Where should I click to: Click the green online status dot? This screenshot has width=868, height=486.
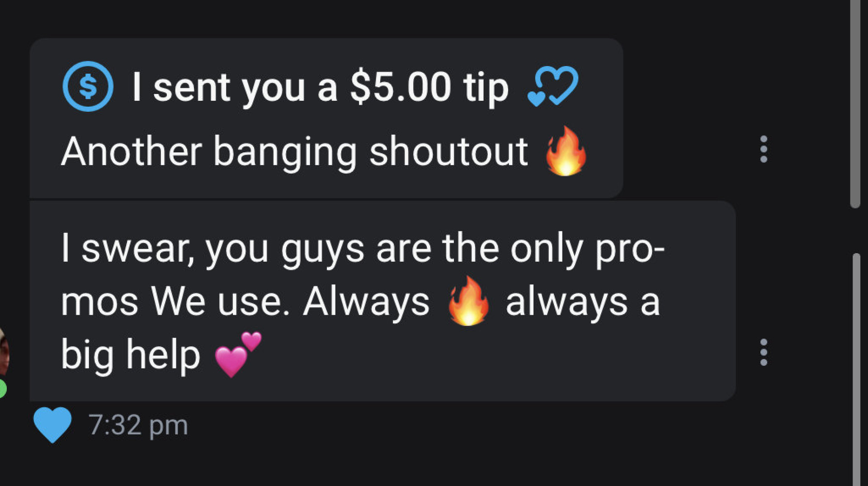2,389
